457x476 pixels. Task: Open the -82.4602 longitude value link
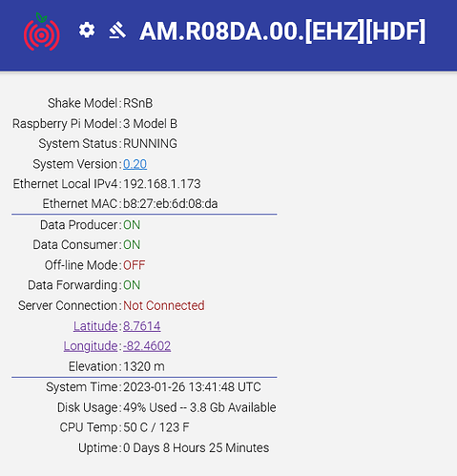(147, 346)
